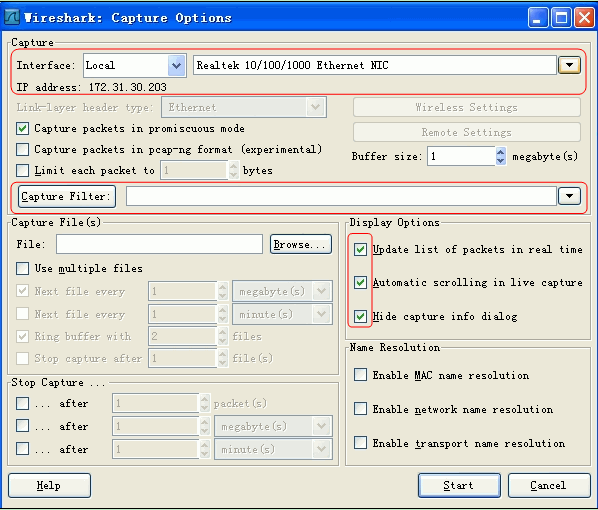The width and height of the screenshot is (598, 510).
Task: Uncheck Hide capture info dialog
Action: coord(360,316)
